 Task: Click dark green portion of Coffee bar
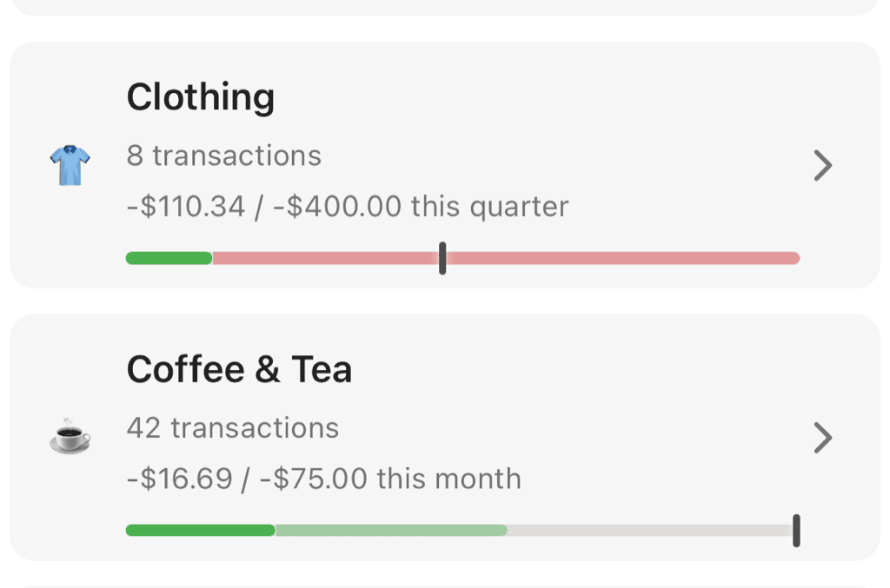(x=200, y=530)
